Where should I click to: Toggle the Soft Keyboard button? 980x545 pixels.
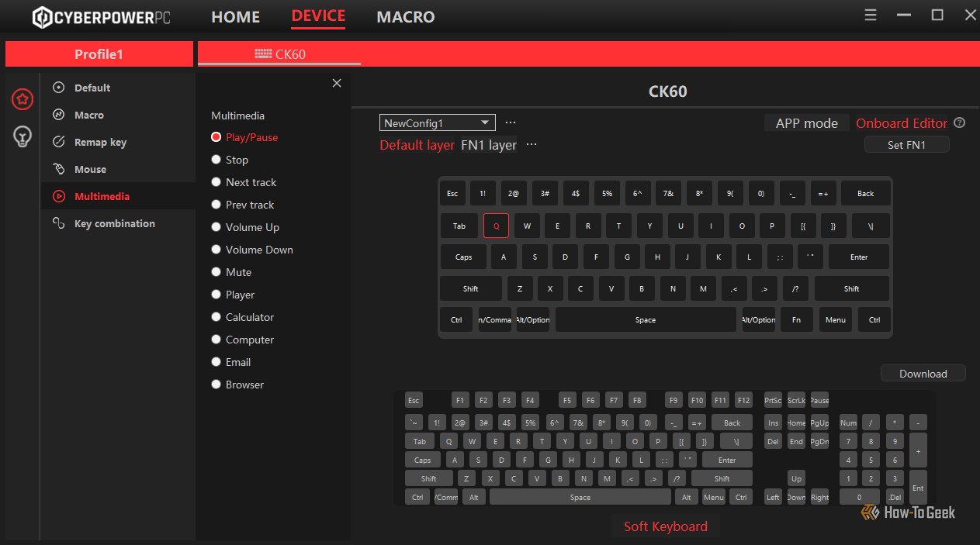coord(666,526)
